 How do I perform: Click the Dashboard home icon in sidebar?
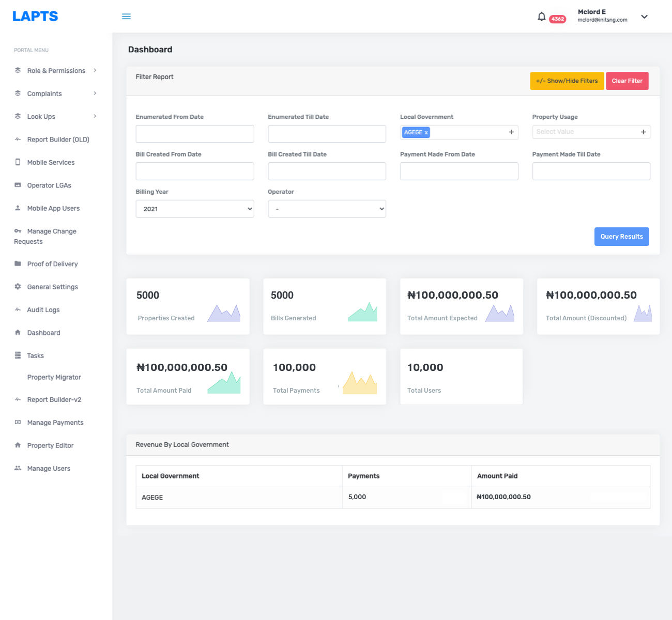[x=18, y=333]
